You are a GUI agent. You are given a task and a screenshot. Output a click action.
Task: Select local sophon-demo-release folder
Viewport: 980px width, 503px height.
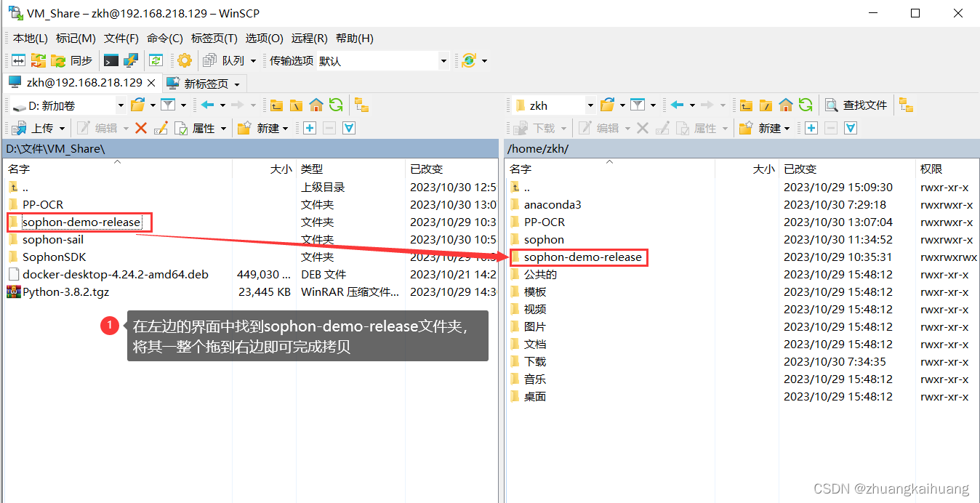[x=81, y=222]
